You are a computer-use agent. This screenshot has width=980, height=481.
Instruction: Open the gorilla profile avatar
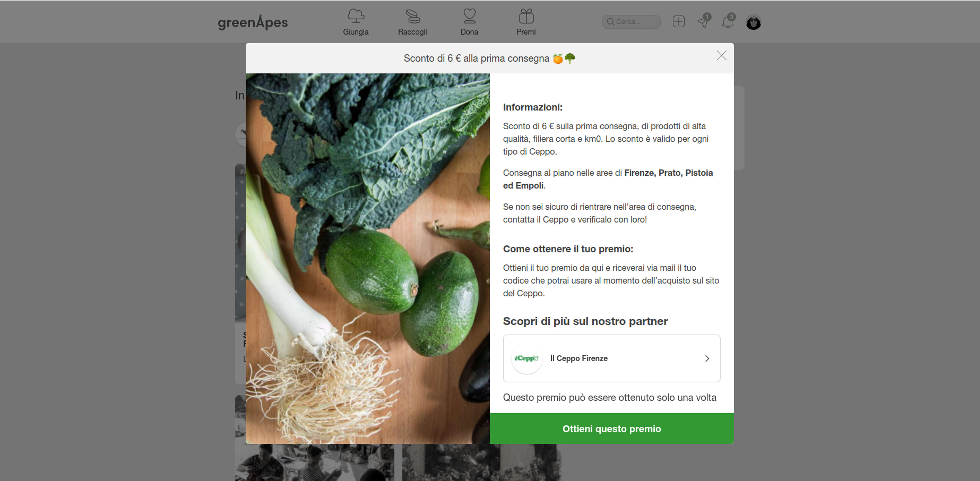[x=753, y=22]
